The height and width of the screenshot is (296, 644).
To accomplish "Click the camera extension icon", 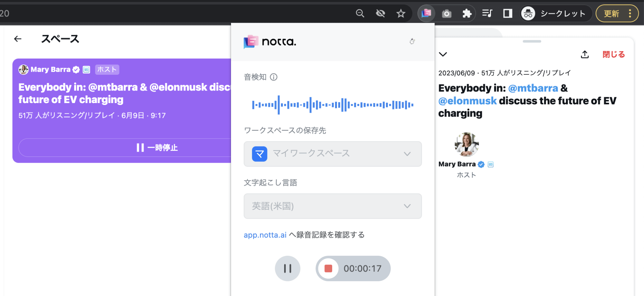I will [x=447, y=14].
